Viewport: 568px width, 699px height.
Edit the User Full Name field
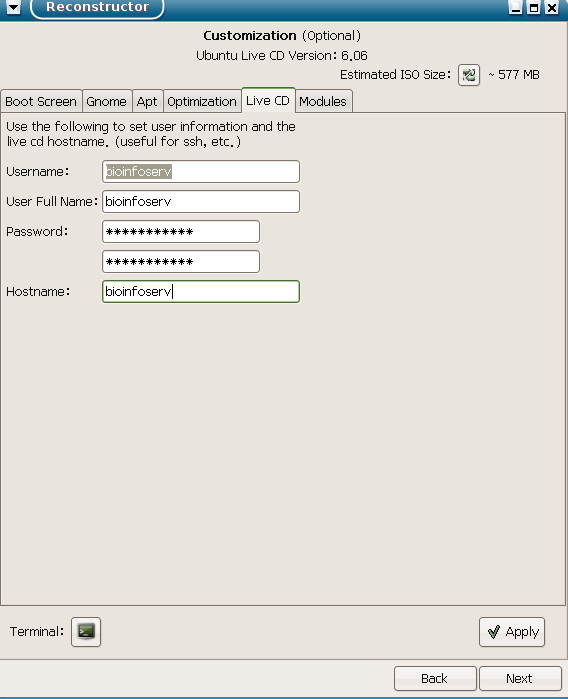[201, 201]
